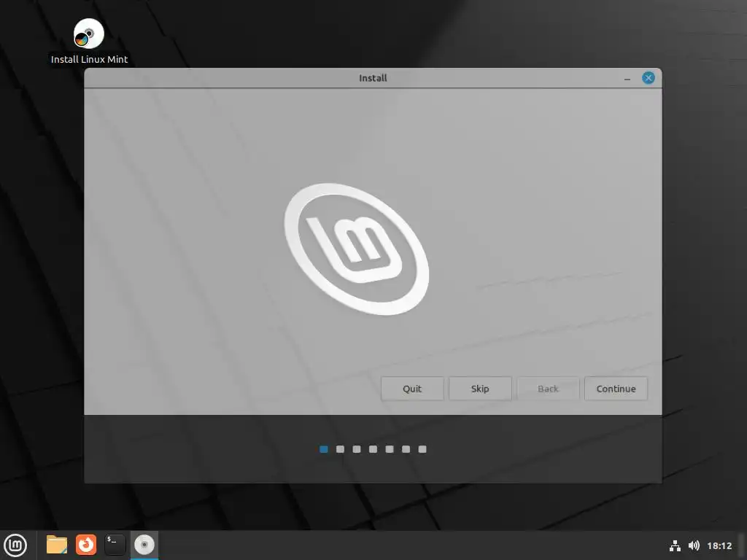This screenshot has height=560, width=747.
Task: Click the Install window title bar text
Action: (373, 78)
